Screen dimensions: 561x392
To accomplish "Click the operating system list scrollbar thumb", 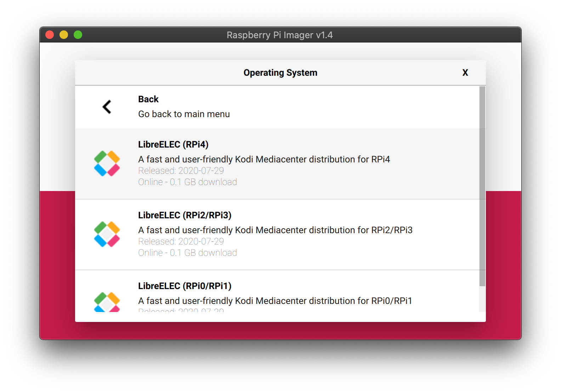I will tap(482, 186).
